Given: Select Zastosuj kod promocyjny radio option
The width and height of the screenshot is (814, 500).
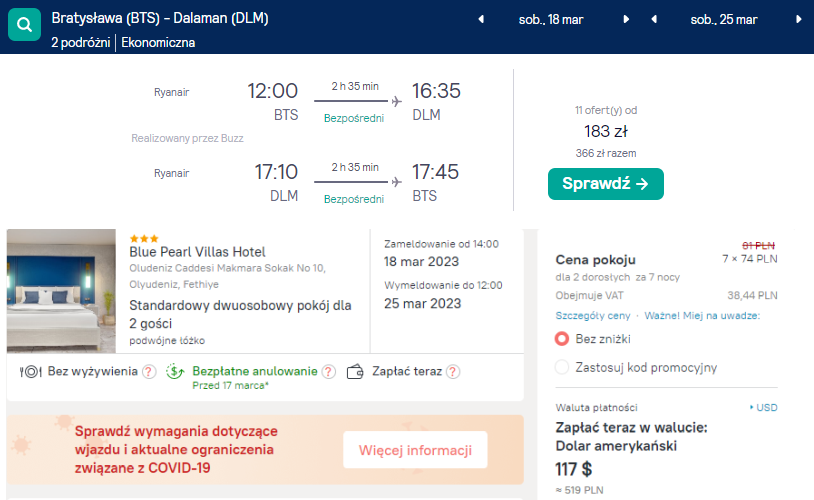Looking at the screenshot, I should click(x=562, y=367).
